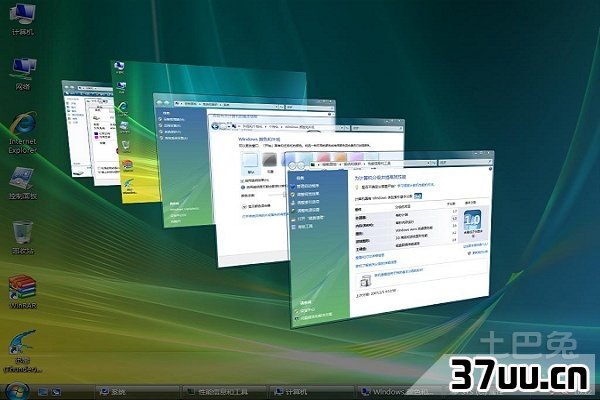This screenshot has width=600, height=400.
Task: Click the 1.0 Windows Experience Index badge
Action: click(x=473, y=220)
